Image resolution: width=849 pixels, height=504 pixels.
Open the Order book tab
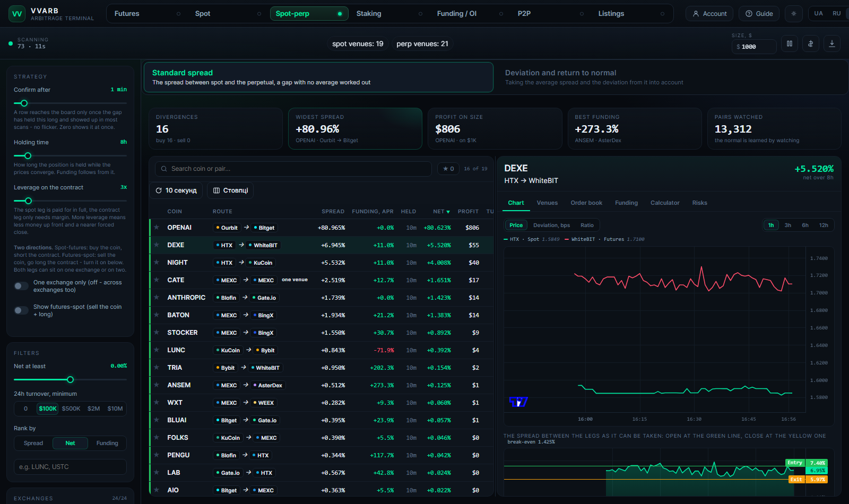586,203
